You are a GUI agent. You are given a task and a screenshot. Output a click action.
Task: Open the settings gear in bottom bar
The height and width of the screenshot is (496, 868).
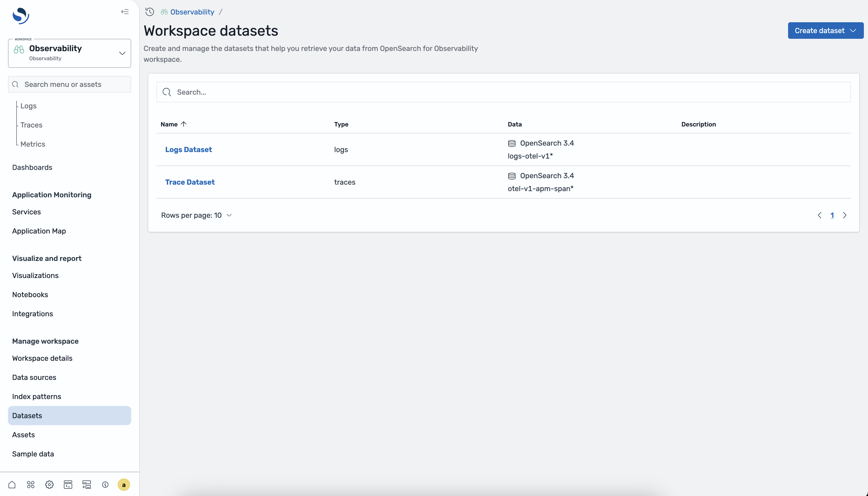pyautogui.click(x=49, y=484)
